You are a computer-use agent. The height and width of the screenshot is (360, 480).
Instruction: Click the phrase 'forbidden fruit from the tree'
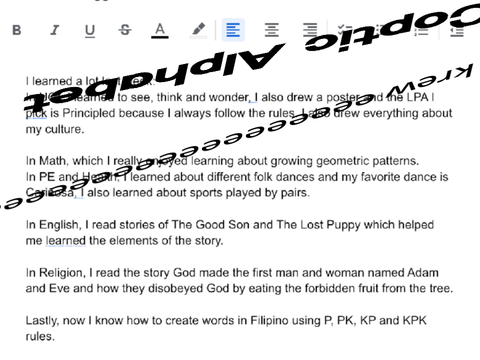click(x=378, y=288)
